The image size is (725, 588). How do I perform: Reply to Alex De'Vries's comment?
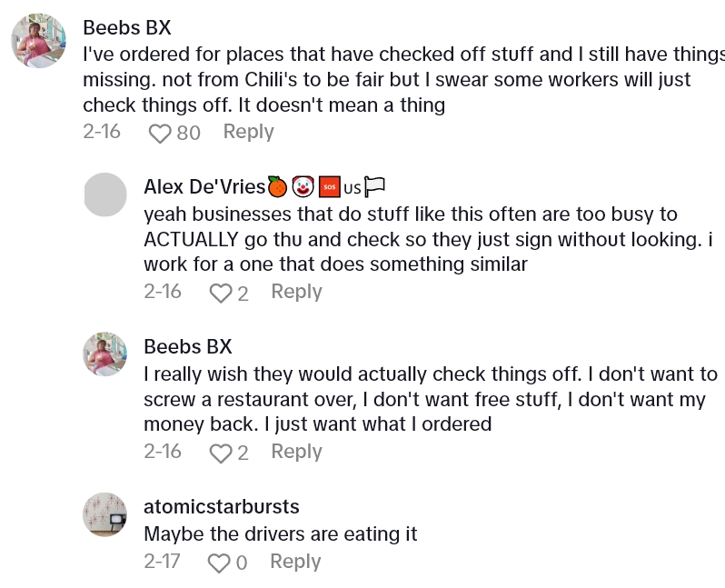click(x=296, y=292)
